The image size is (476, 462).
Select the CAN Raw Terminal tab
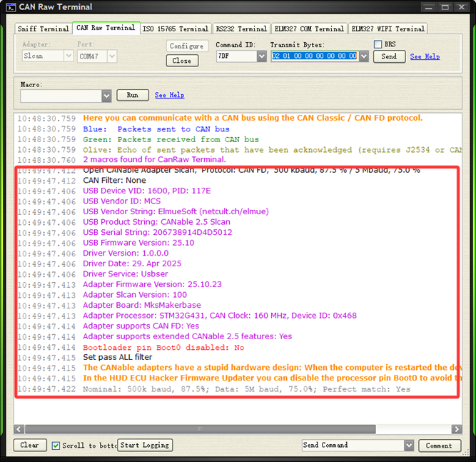(x=106, y=28)
